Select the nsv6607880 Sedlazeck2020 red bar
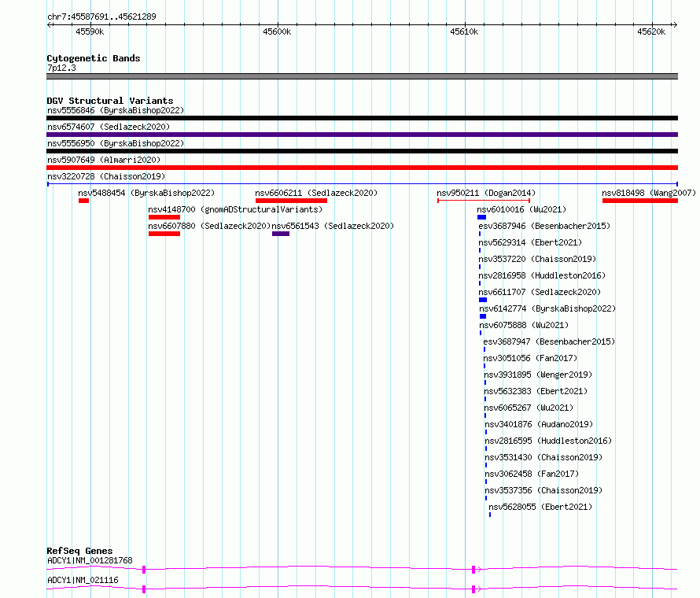This screenshot has width=700, height=598. point(164,234)
